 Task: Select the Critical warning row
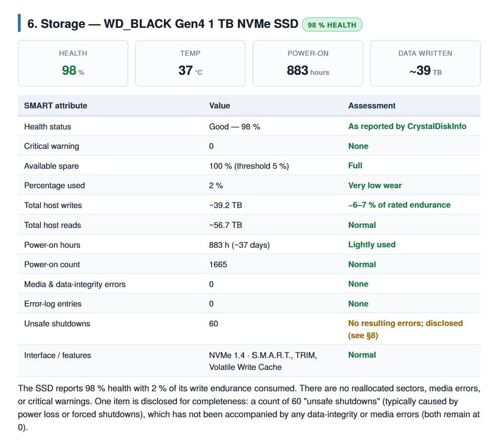point(249,146)
